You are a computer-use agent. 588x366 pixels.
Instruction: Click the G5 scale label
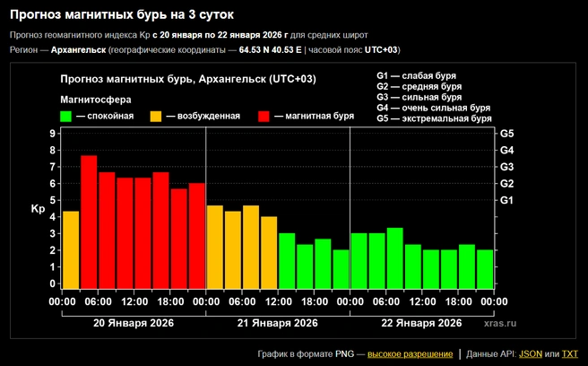507,134
